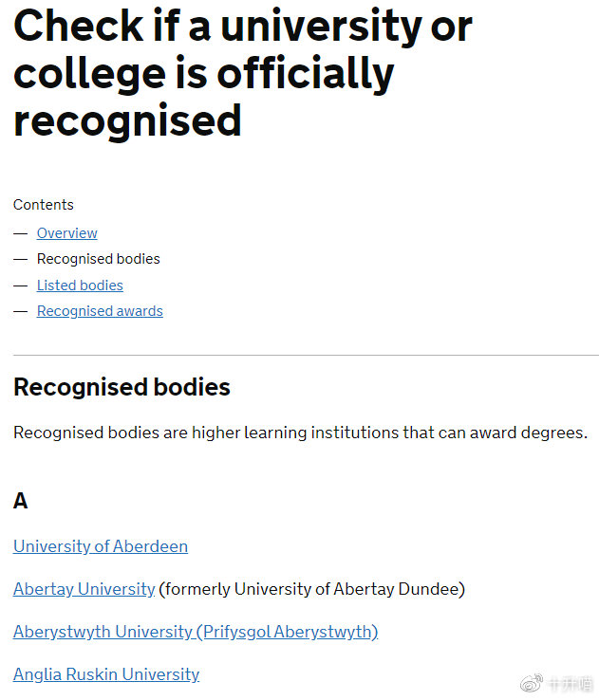Click the Contents label
This screenshot has width=599, height=700.
(44, 205)
